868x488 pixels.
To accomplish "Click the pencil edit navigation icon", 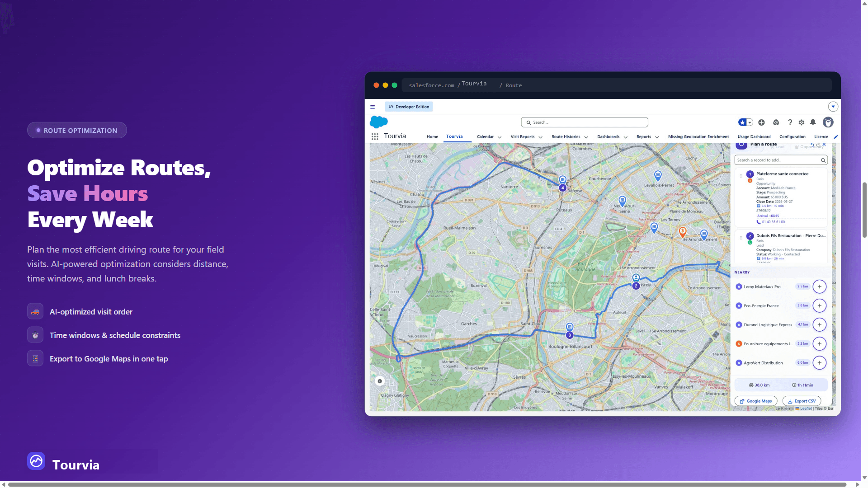I will (x=835, y=137).
